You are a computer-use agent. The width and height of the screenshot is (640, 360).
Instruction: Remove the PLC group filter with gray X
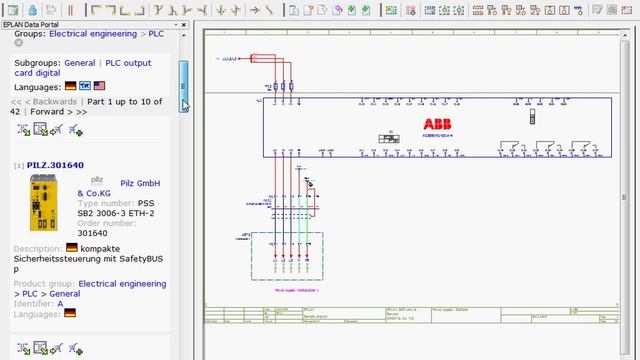click(x=18, y=42)
